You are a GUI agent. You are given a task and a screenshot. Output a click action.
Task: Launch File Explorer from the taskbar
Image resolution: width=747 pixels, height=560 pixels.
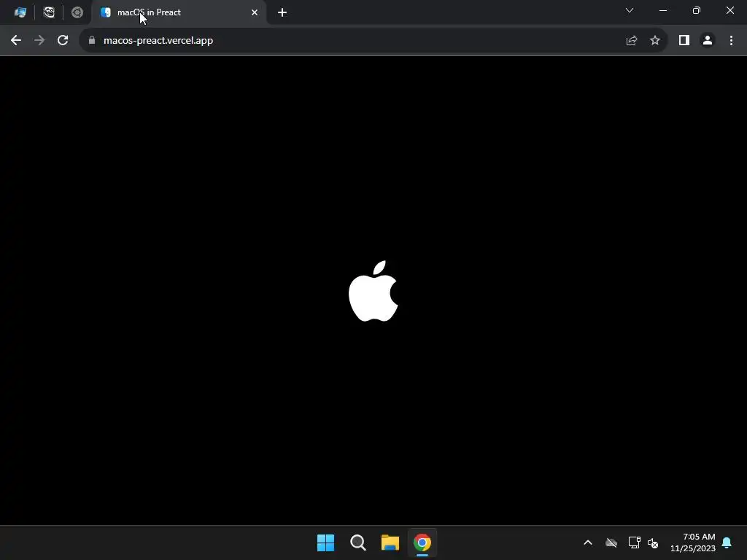tap(390, 542)
